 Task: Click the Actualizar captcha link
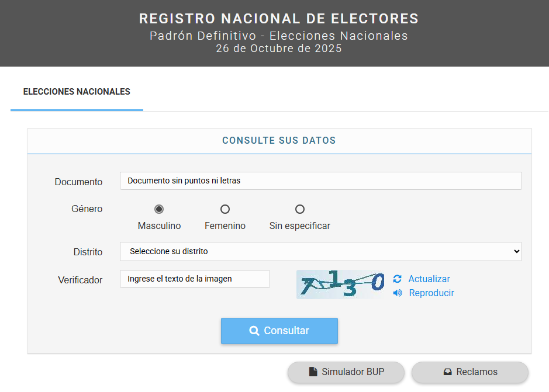pyautogui.click(x=429, y=279)
